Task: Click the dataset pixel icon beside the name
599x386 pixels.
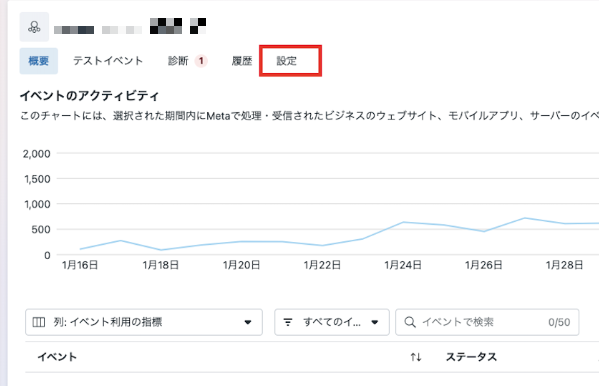Action: tap(34, 27)
